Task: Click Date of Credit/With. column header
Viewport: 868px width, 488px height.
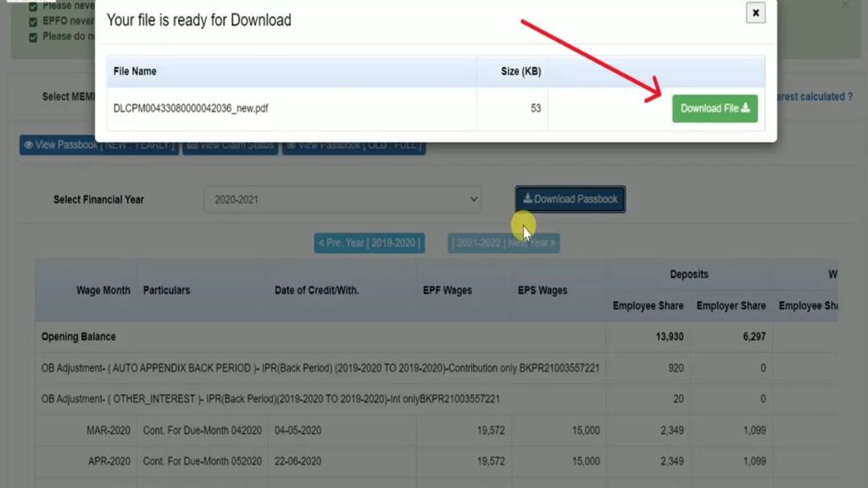Action: click(317, 291)
